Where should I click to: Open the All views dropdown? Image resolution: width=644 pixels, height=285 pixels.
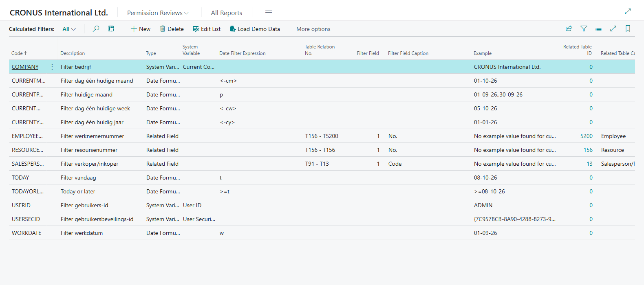(x=69, y=29)
